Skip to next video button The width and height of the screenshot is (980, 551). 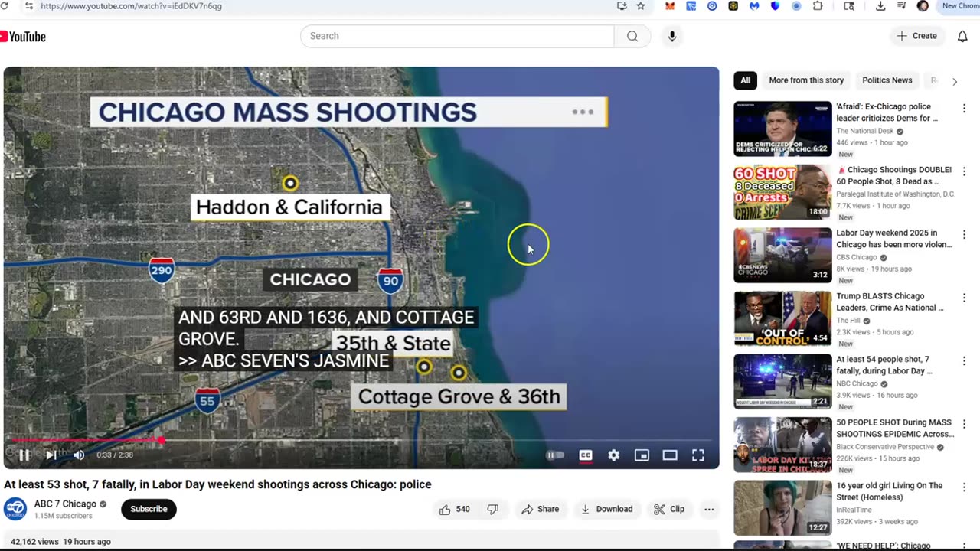[51, 455]
